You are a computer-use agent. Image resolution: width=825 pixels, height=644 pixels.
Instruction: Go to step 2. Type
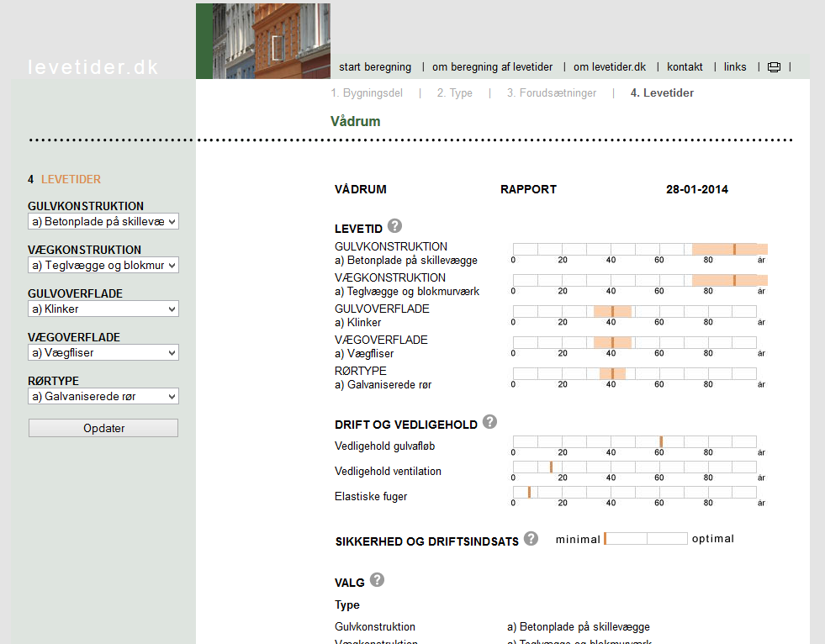[x=455, y=93]
